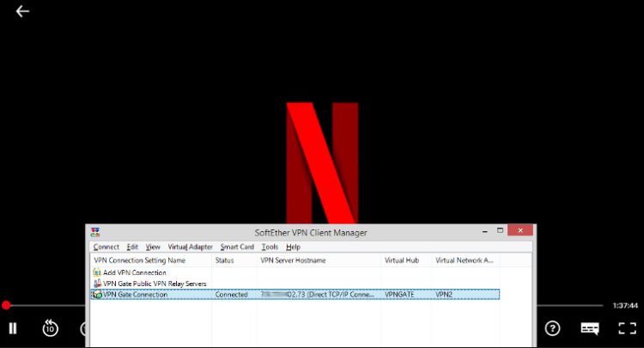Screen dimensions: 644x348
Task: Seek using the Netflix progress bar near the end
Action: click(x=570, y=305)
